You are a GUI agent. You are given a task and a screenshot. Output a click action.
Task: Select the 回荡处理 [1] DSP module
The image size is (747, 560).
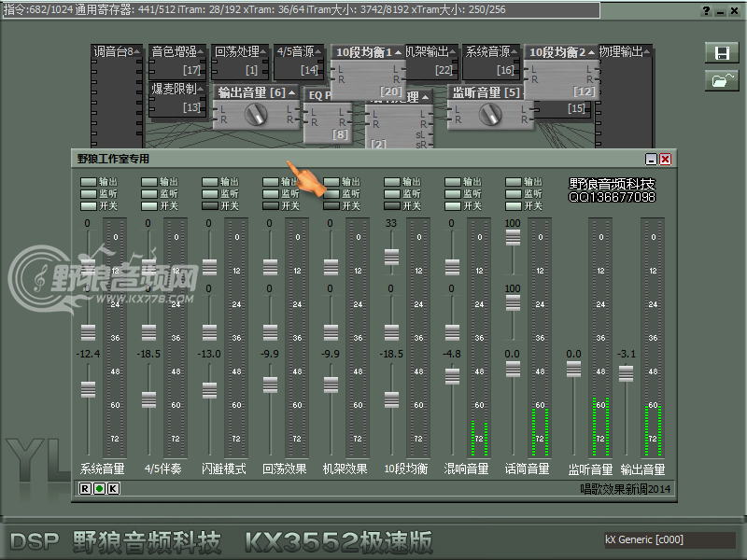(240, 63)
